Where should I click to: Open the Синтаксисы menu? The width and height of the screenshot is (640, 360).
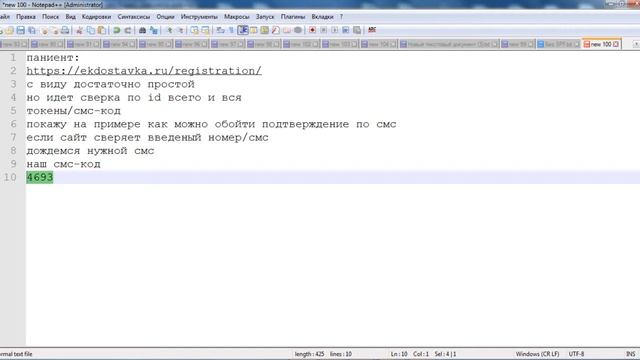134,17
